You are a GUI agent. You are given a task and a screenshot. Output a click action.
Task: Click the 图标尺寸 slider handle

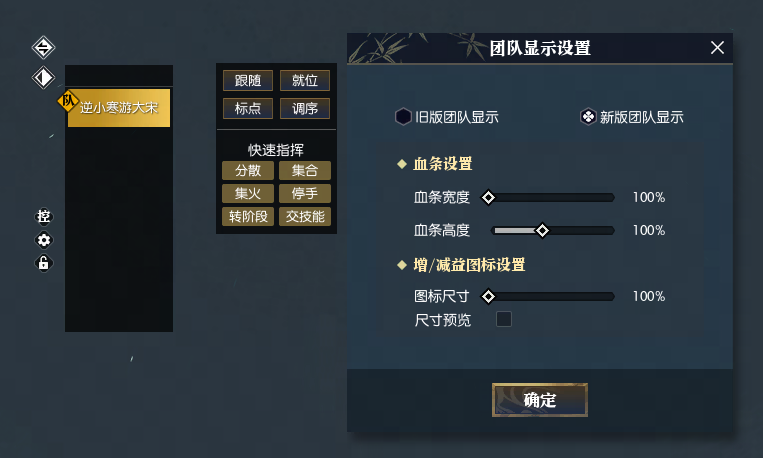[488, 296]
